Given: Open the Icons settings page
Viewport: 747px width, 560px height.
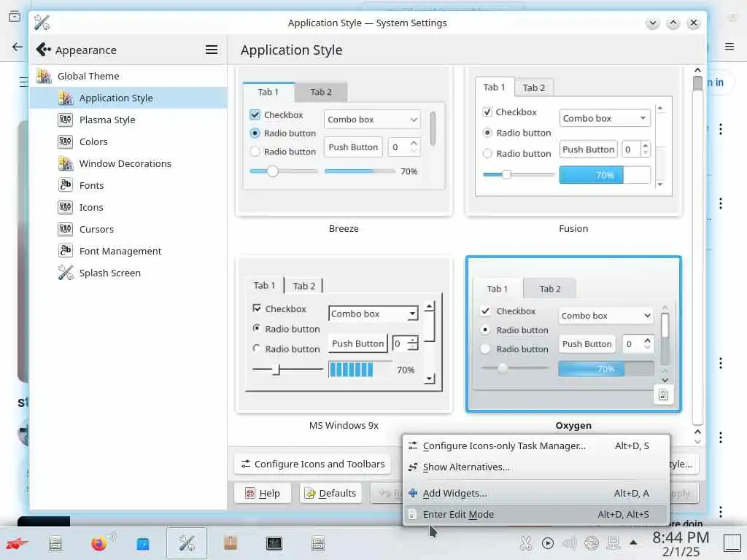Looking at the screenshot, I should point(128,208).
